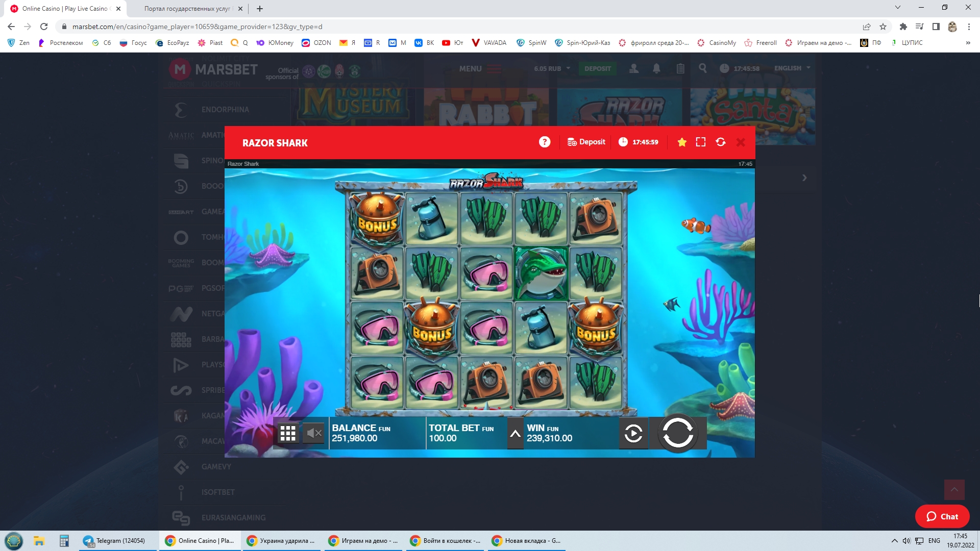Reload the Razor Shark game
980x551 pixels.
(x=721, y=142)
